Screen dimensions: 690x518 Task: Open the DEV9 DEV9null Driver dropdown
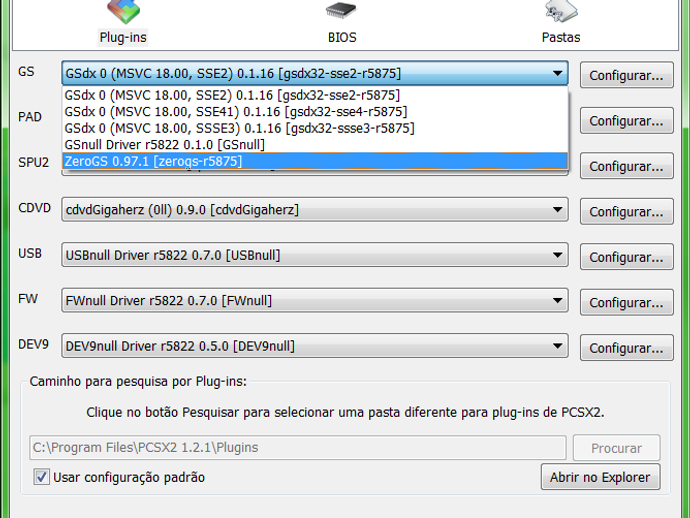click(x=315, y=346)
